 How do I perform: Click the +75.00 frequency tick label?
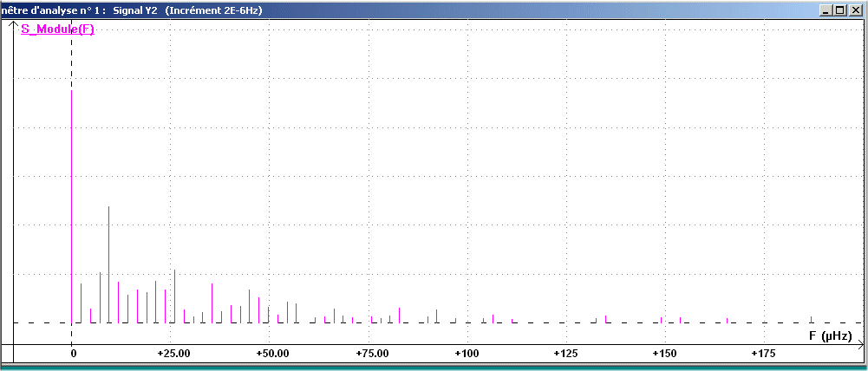(371, 355)
